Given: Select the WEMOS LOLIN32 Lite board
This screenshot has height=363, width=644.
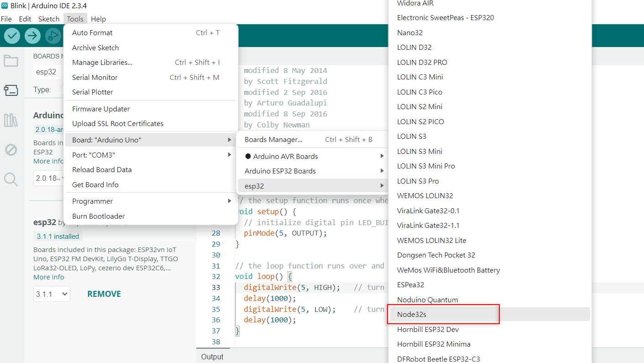Looking at the screenshot, I should tap(489, 240).
